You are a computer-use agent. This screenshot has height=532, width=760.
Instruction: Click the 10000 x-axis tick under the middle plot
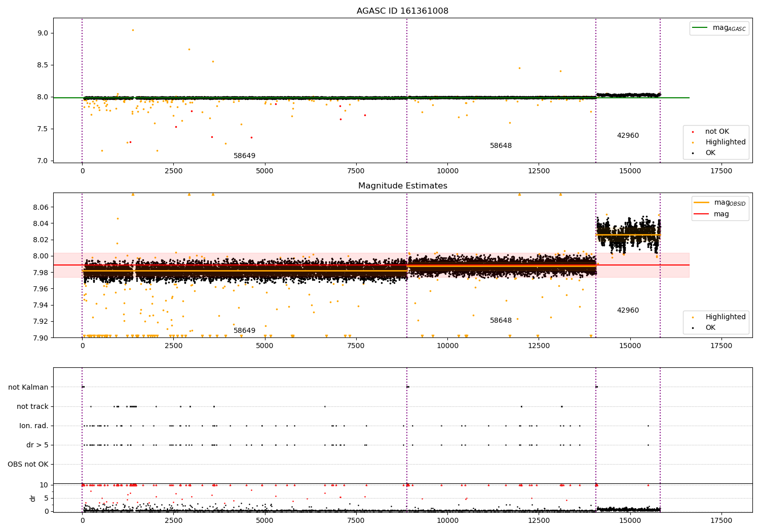tap(447, 346)
